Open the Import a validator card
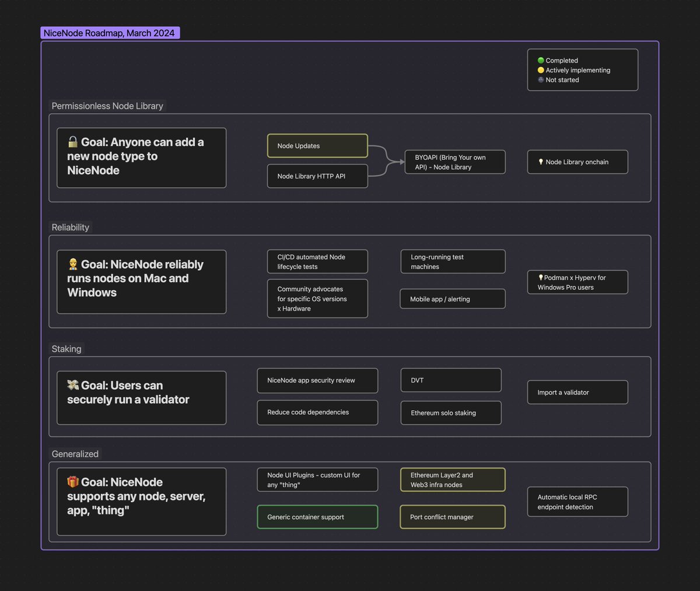This screenshot has height=591, width=700. tap(577, 392)
